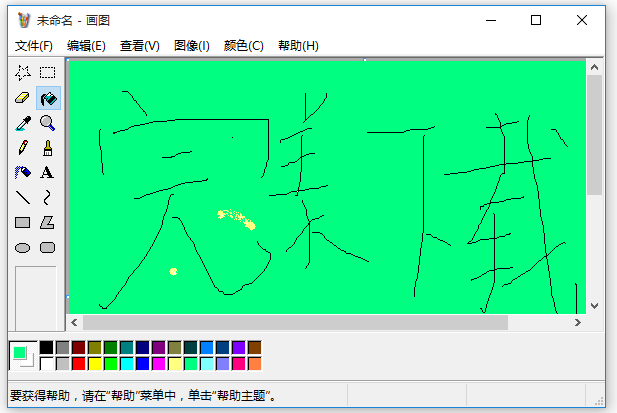This screenshot has height=413, width=617.
Task: Select the Pencil tool
Action: 23,148
